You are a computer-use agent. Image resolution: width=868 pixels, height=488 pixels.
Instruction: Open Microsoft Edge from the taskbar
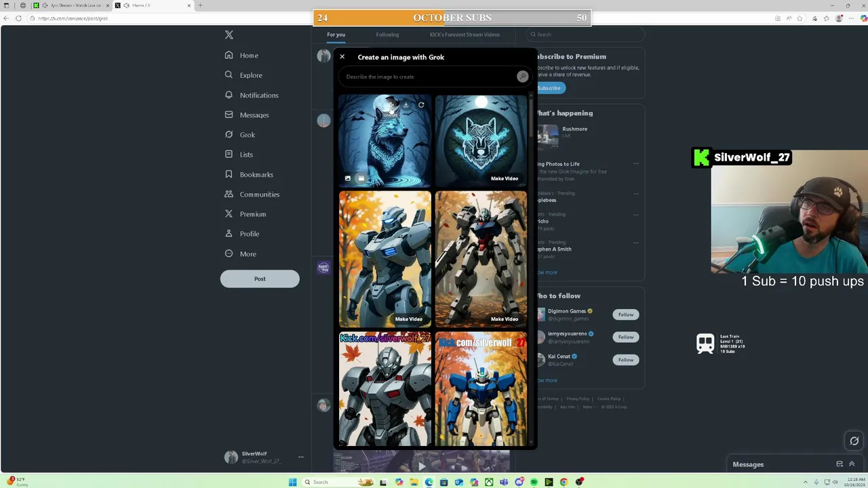(x=429, y=482)
